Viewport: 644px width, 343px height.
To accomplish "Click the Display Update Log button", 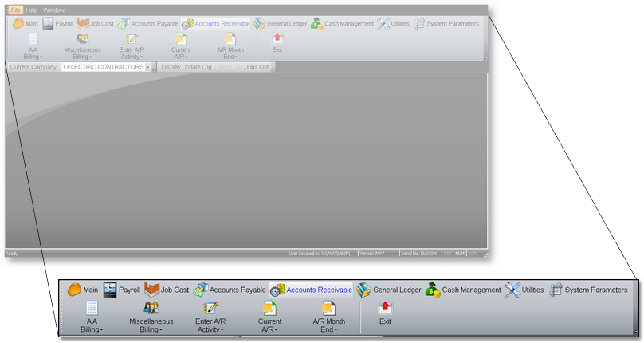I will [x=186, y=67].
